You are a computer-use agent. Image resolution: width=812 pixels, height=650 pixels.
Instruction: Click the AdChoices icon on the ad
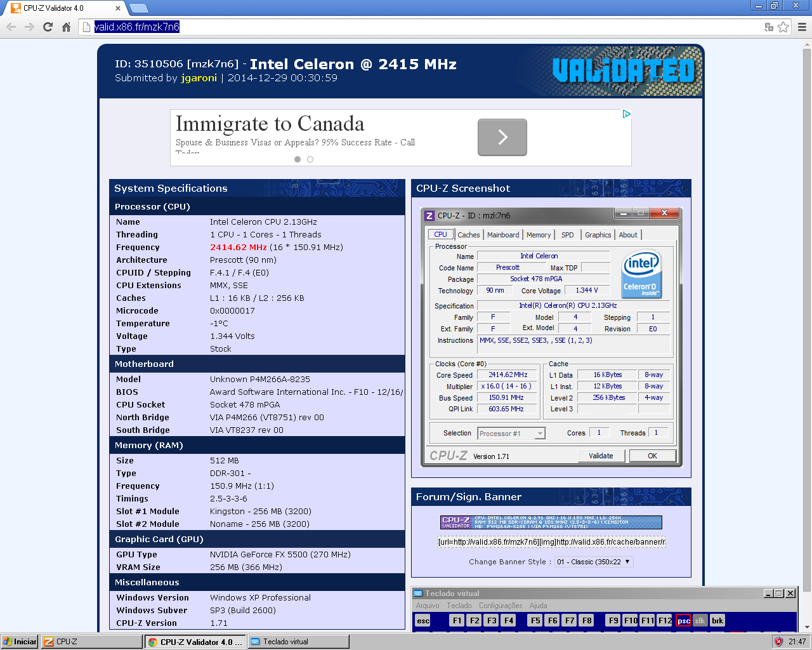(626, 114)
